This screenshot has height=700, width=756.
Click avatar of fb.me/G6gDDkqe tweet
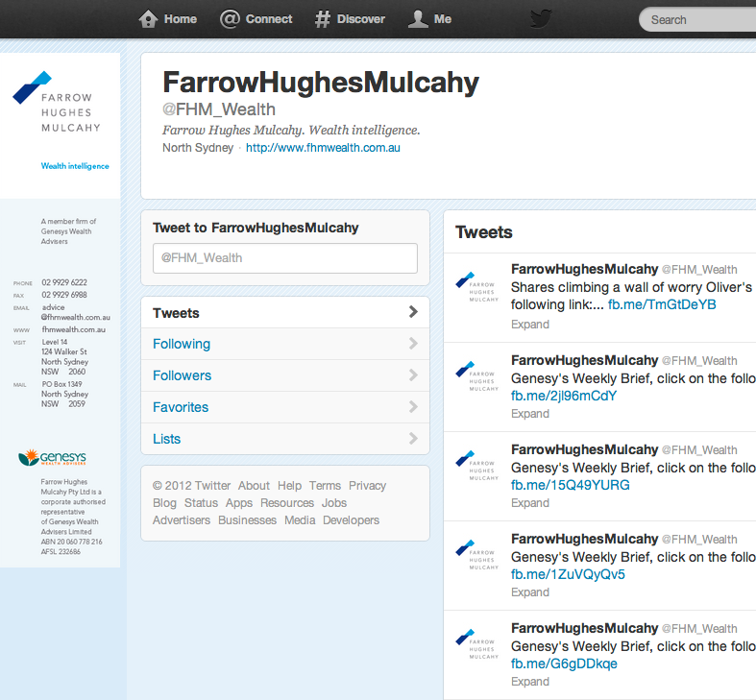[476, 644]
